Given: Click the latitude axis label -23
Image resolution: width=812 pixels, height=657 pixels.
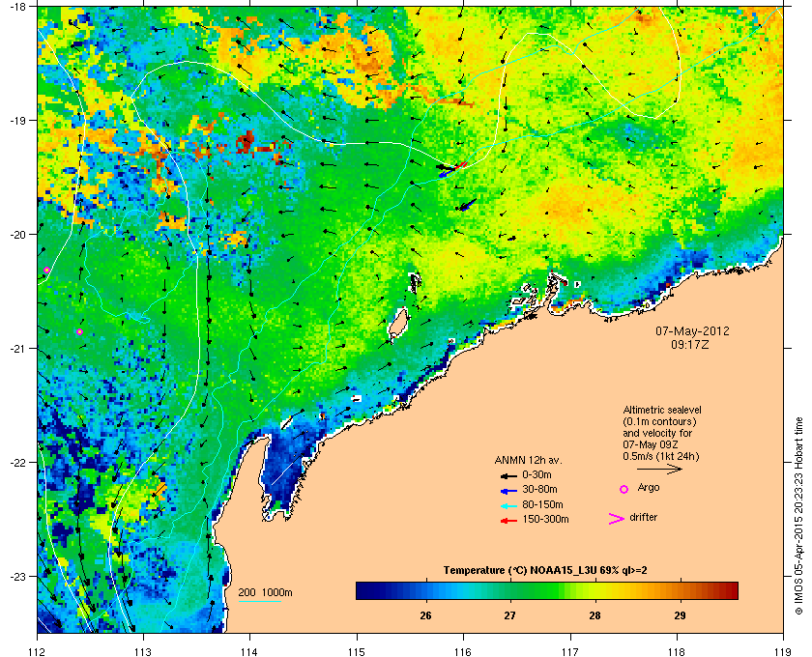Looking at the screenshot, I should click(18, 576).
